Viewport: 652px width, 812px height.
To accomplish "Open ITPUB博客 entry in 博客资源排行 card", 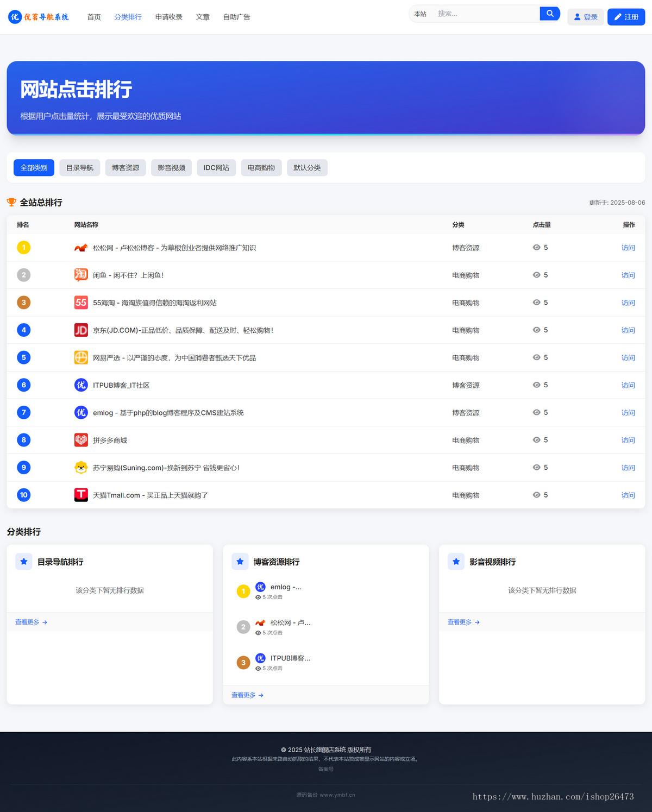I will click(290, 658).
